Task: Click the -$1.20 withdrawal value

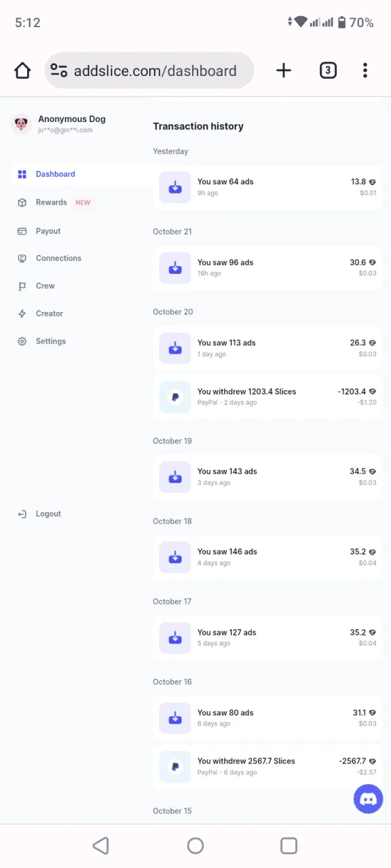Action: tap(367, 403)
